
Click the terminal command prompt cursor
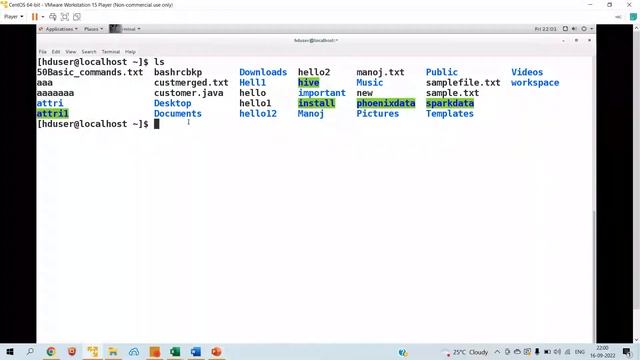coord(156,124)
